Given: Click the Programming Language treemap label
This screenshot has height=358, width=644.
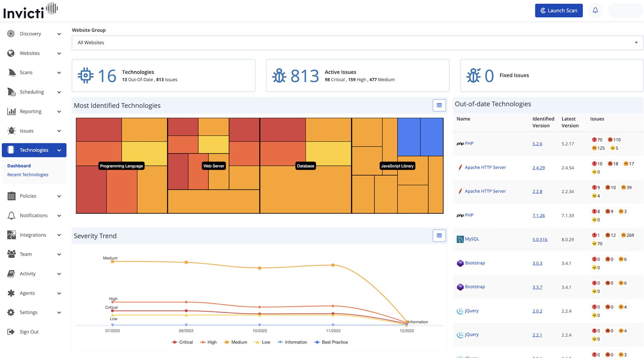Looking at the screenshot, I should click(121, 166).
